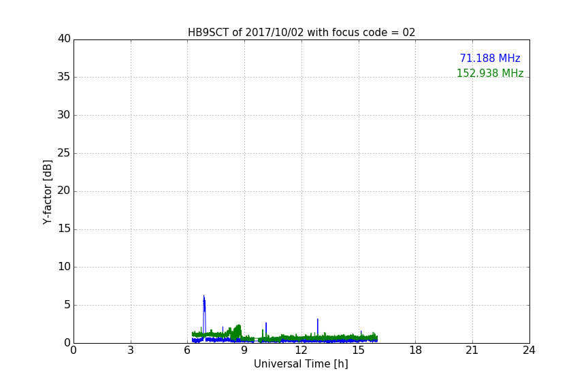Click the x-axis tick label '21'
Viewport: 588px width, 392px height.
[472, 350]
